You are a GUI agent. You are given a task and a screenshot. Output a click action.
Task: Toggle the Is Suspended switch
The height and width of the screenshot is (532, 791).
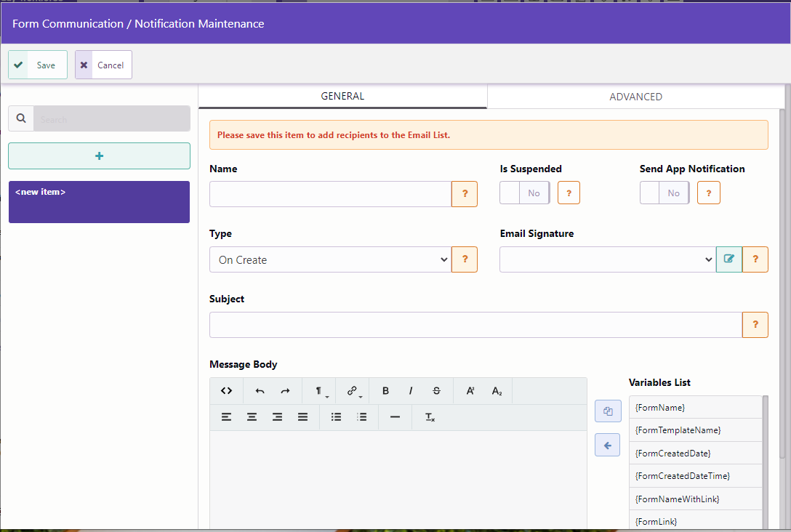tap(525, 193)
